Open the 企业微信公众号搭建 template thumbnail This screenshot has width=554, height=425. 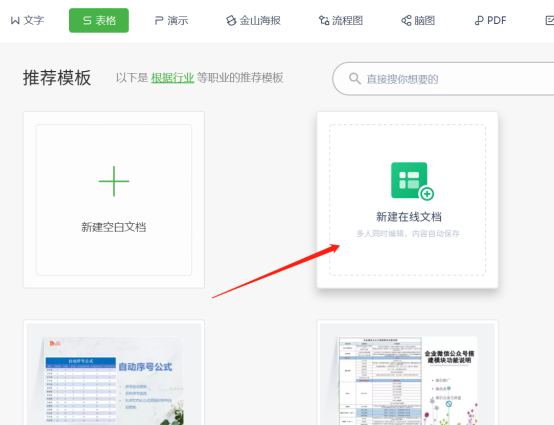[x=408, y=373]
